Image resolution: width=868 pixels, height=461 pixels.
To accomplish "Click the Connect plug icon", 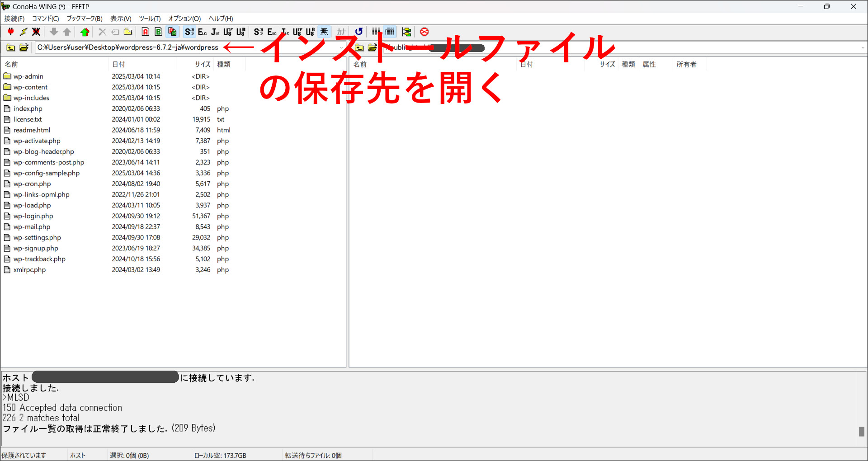I will (10, 32).
